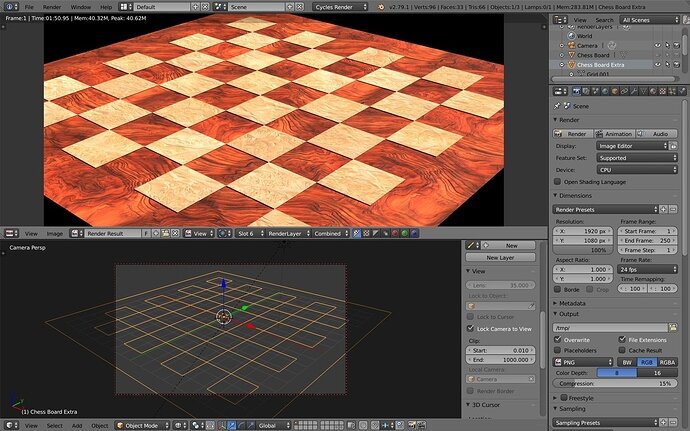
Task: Open the Cycles Render engine dropdown
Action: point(340,7)
